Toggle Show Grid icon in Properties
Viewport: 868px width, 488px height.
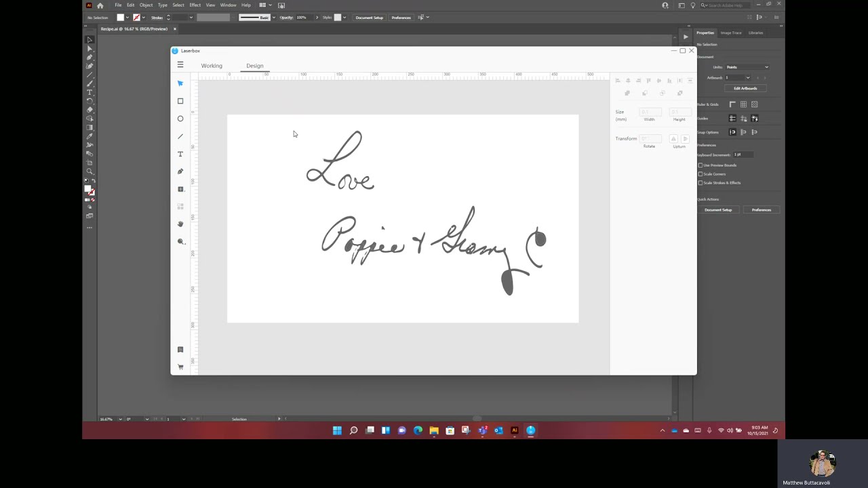click(x=743, y=104)
